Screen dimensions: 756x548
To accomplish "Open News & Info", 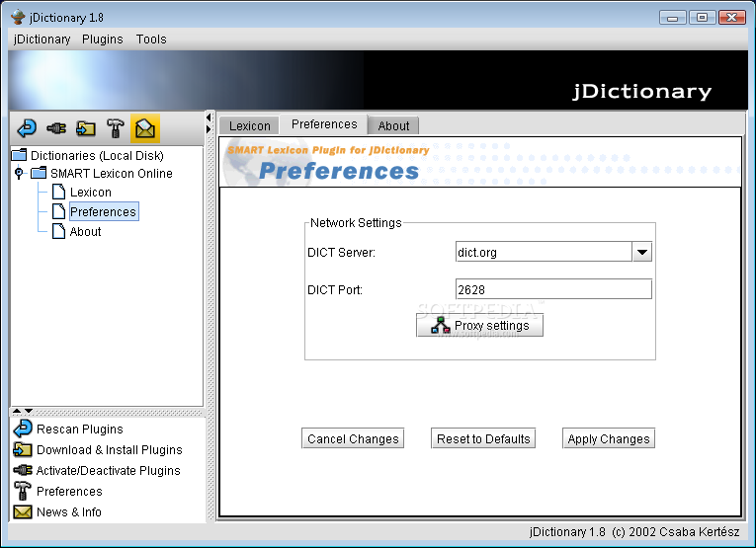I will 69,511.
